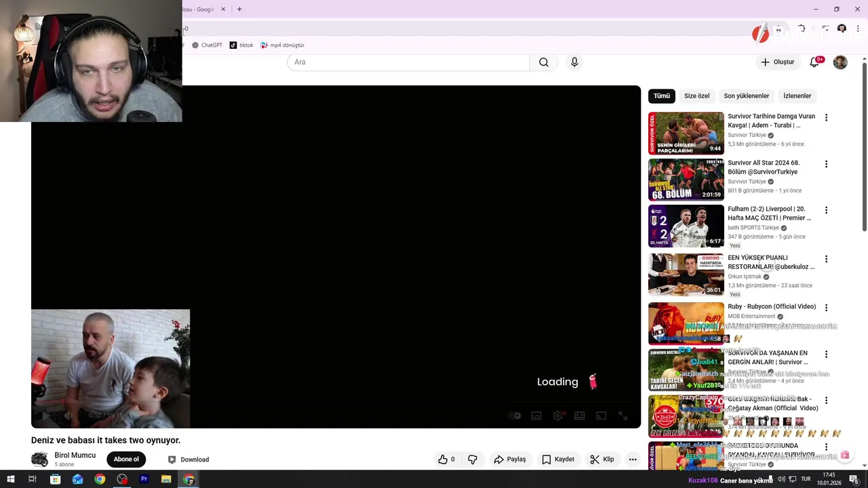Switch to theater mode in the player
The height and width of the screenshot is (488, 868).
(x=579, y=415)
